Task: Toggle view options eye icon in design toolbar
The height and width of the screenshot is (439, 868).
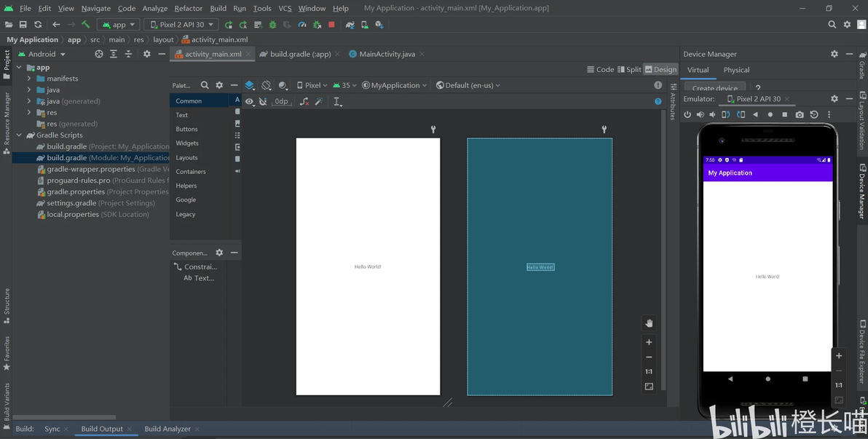Action: 250,102
